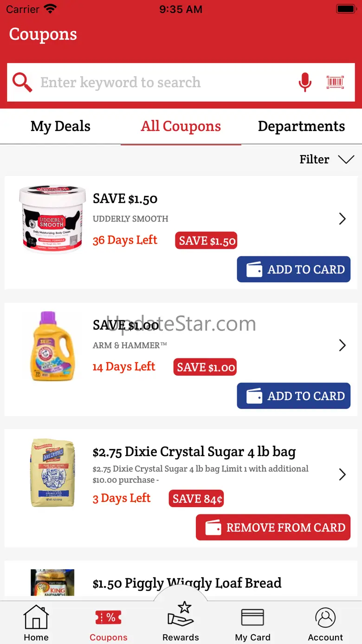Switch to the My Deals tab
This screenshot has width=362, height=644.
coord(60,126)
